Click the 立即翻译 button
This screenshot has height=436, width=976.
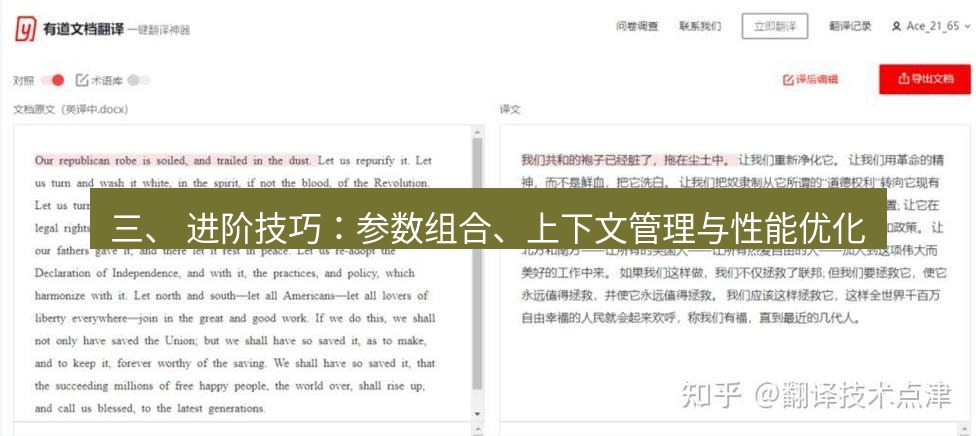775,26
